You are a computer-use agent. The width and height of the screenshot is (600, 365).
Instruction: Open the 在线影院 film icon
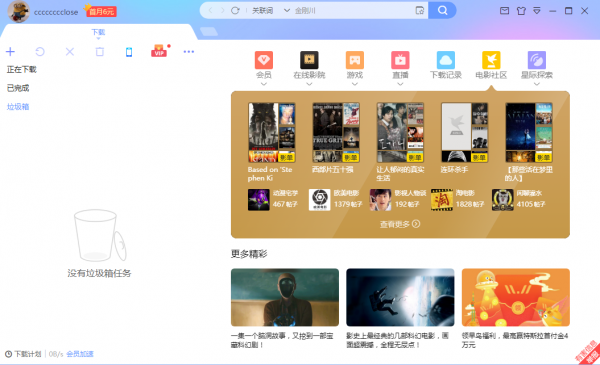309,60
